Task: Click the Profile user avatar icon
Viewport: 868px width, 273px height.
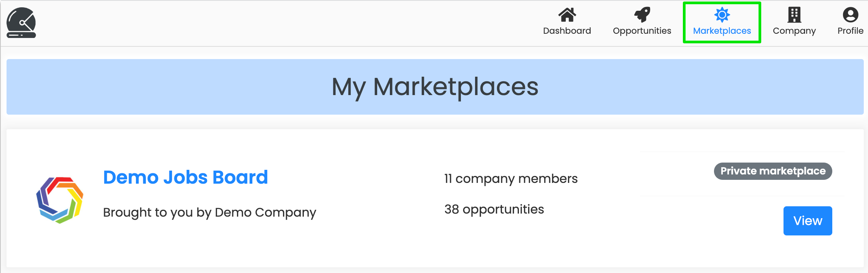Action: pos(850,15)
